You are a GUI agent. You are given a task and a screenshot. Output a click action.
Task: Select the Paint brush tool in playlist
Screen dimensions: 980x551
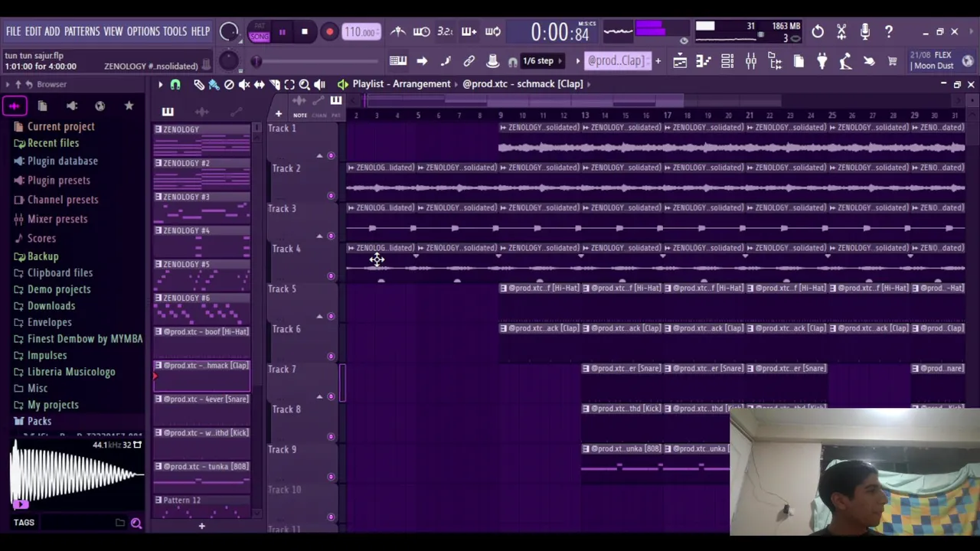214,84
